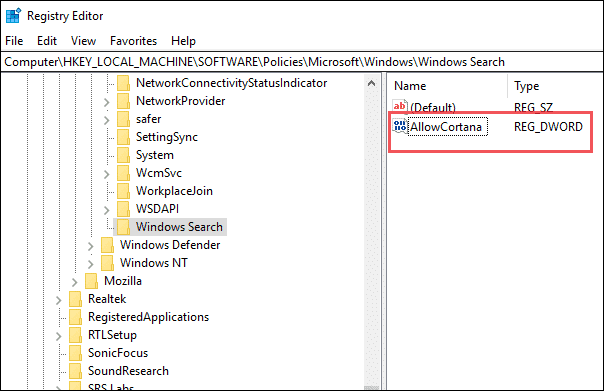This screenshot has width=604, height=391.
Task: Select the WorkplaceJoin key label
Action: coord(174,191)
